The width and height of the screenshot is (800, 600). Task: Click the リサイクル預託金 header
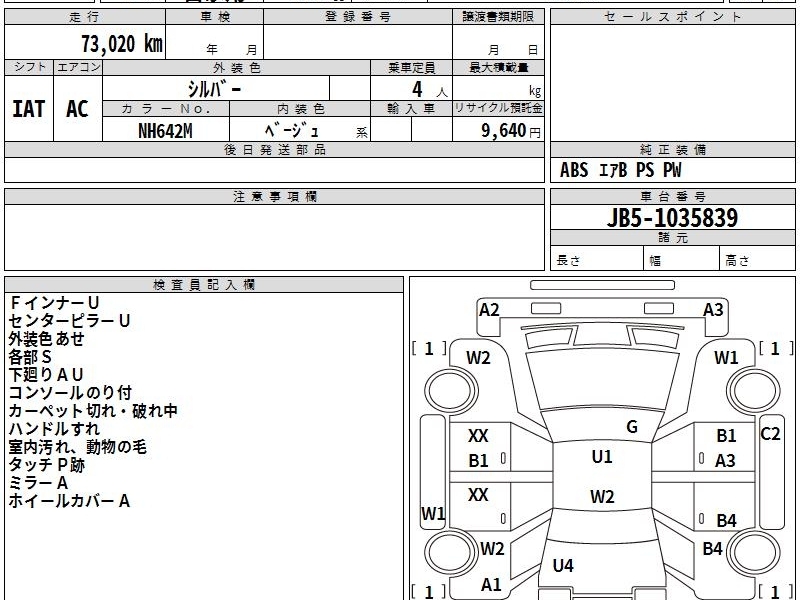coord(498,109)
